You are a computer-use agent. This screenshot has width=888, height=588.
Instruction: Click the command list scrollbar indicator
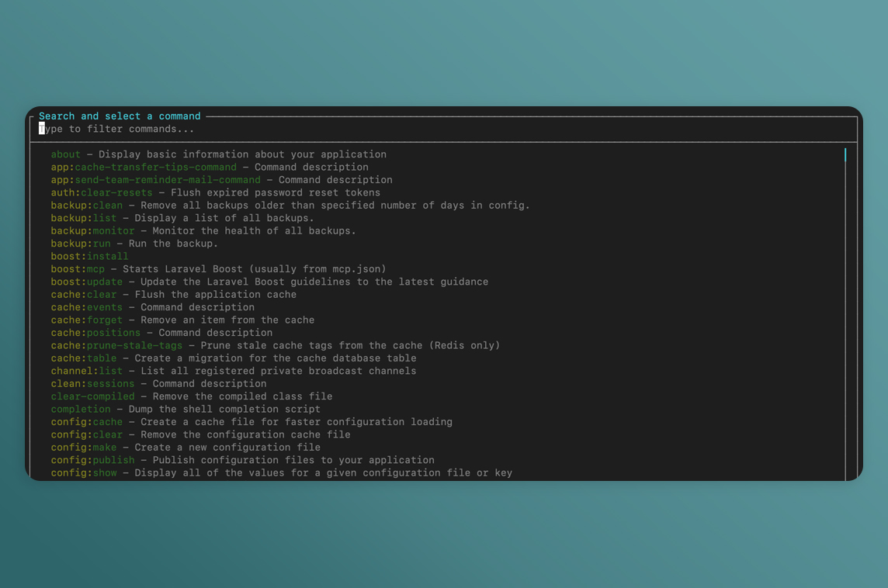845,155
